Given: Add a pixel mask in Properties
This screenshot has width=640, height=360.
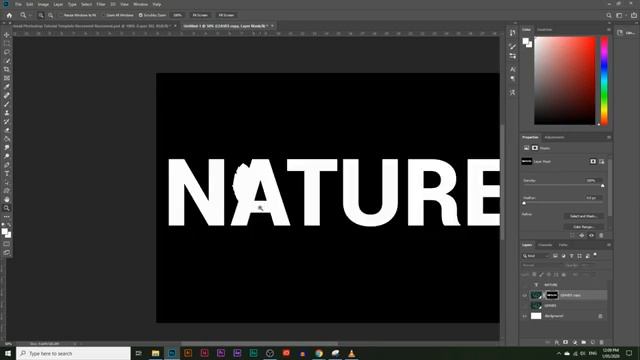Looking at the screenshot, I should [593, 162].
